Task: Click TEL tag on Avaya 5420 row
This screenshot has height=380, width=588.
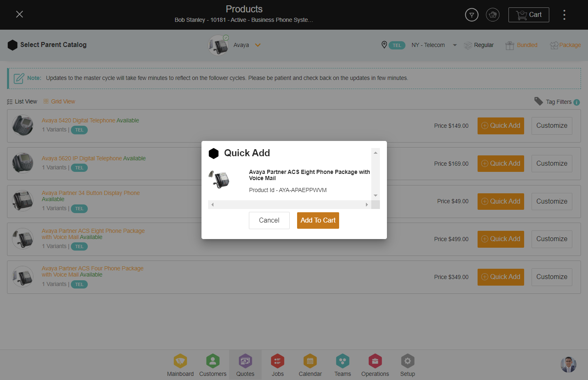Action: (x=79, y=130)
